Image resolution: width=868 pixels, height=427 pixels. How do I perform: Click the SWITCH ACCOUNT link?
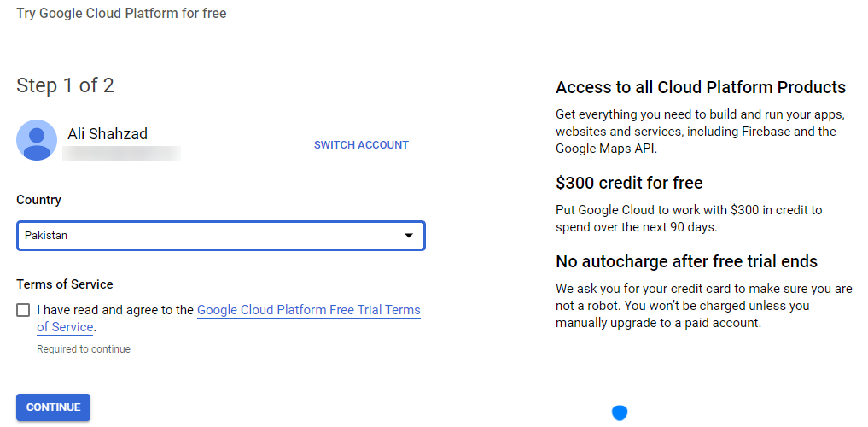(361, 145)
